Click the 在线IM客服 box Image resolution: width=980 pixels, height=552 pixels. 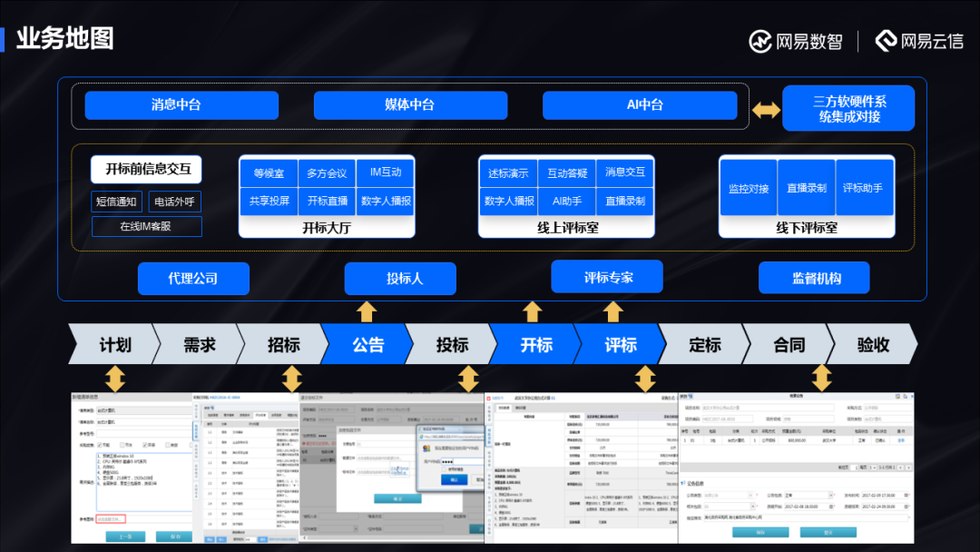pyautogui.click(x=146, y=226)
